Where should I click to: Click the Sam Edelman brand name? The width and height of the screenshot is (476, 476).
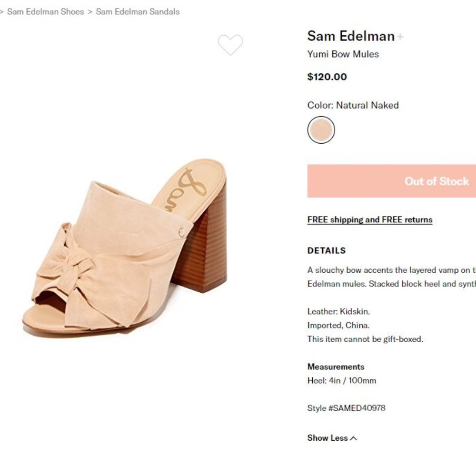(x=351, y=36)
